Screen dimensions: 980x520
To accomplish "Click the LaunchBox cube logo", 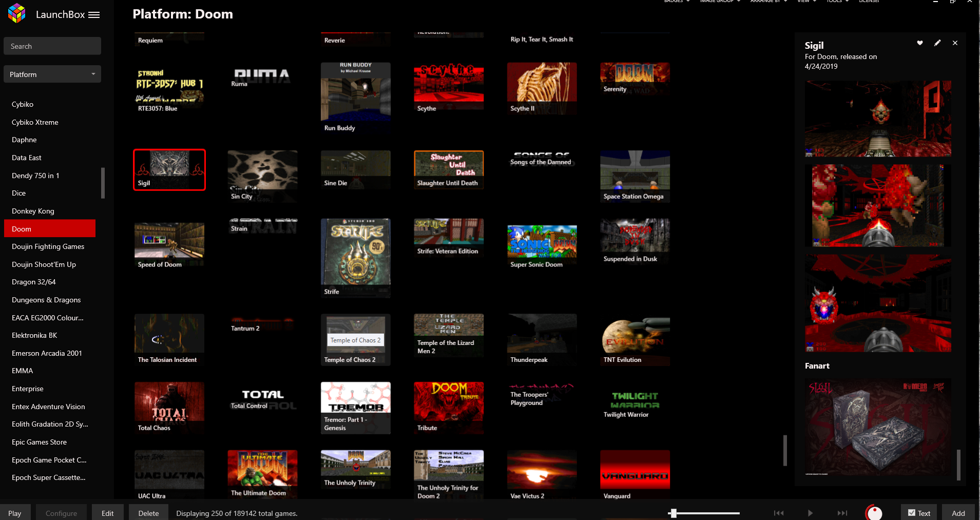I will pyautogui.click(x=17, y=13).
